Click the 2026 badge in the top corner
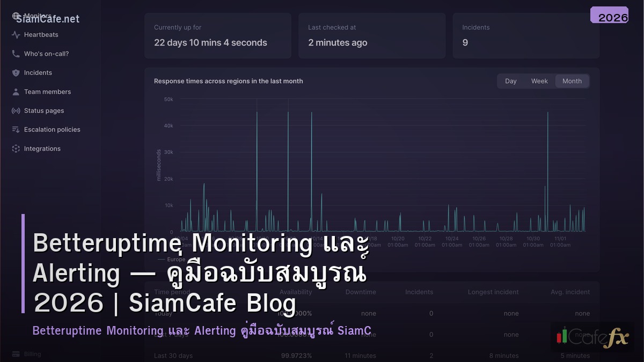This screenshot has width=644, height=362. [609, 16]
